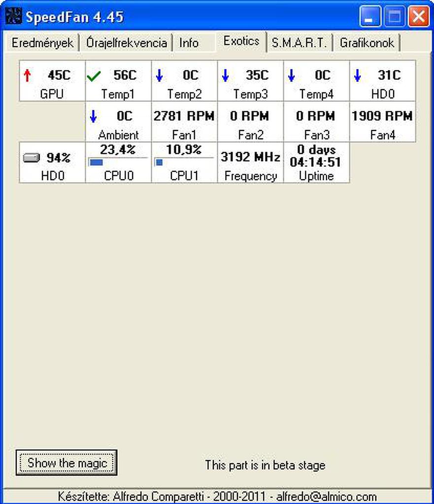Viewport: 434px width, 504px height.
Task: Click the blue down arrow for Ambient
Action: coord(93,116)
